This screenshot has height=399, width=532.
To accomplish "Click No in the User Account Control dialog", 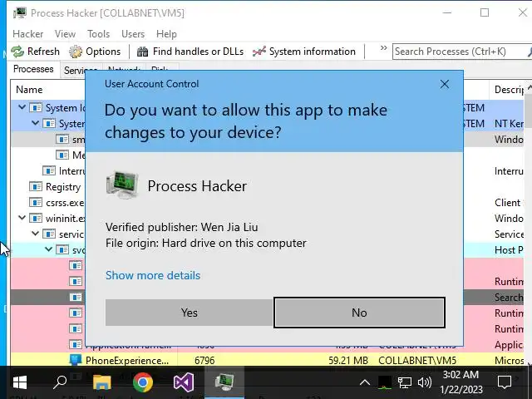I will [x=359, y=313].
